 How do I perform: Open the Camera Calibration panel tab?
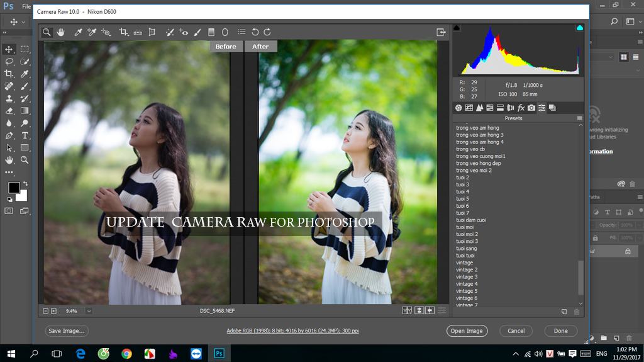point(531,108)
